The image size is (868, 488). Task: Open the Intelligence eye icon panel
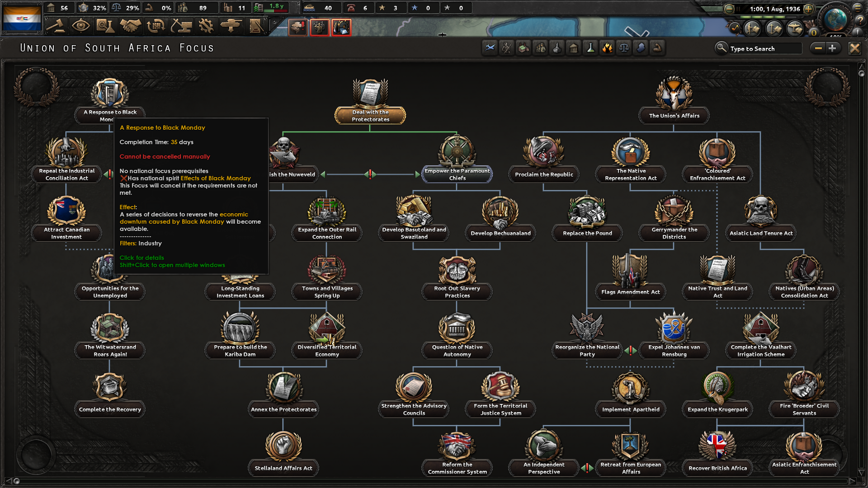[x=81, y=26]
